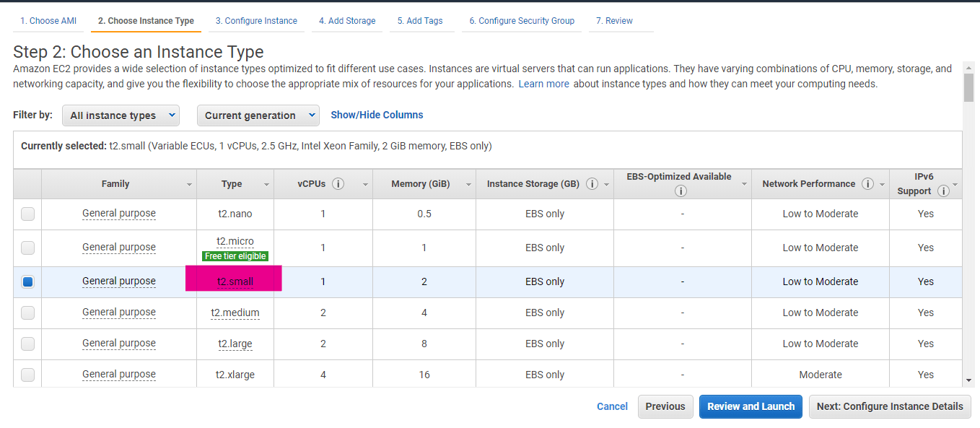Click Review and Launch button
980x428 pixels.
coord(751,406)
